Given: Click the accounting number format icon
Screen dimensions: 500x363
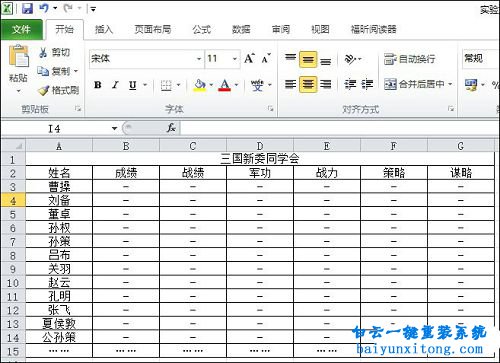Looking at the screenshot, I should (x=471, y=85).
